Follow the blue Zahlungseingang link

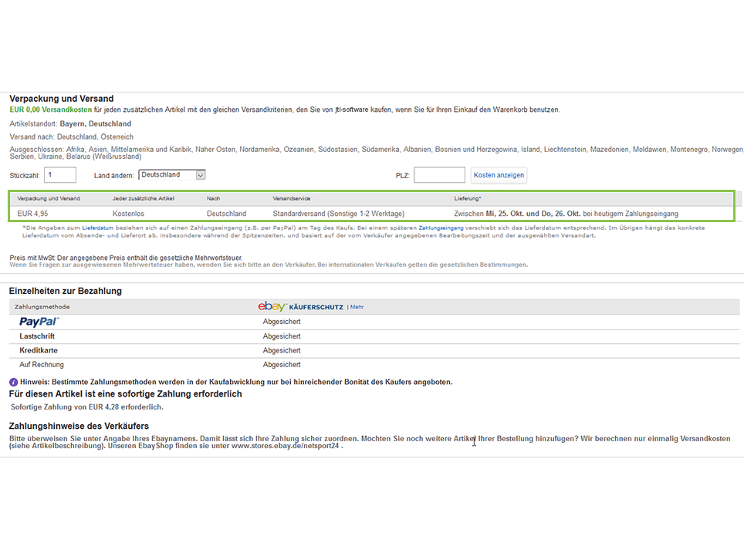[x=441, y=228]
